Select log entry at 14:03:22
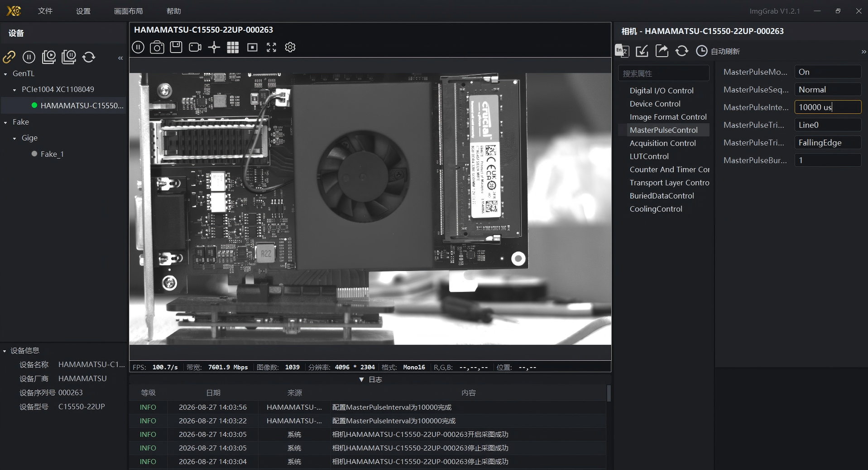The height and width of the screenshot is (470, 868). coord(368,421)
